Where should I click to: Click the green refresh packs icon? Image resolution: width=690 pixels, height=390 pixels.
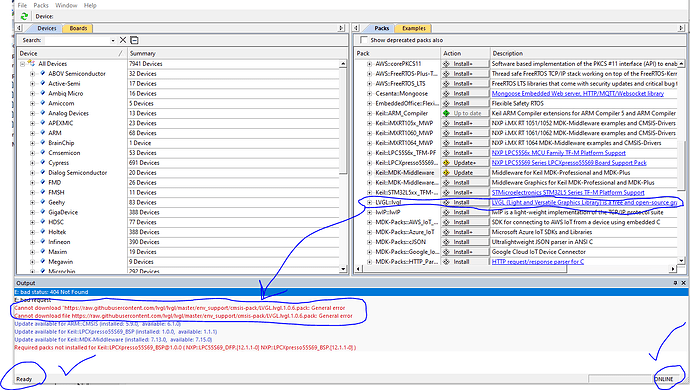(x=24, y=16)
